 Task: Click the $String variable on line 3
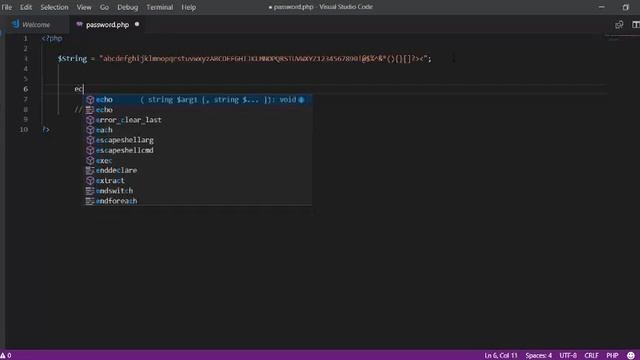click(72, 59)
